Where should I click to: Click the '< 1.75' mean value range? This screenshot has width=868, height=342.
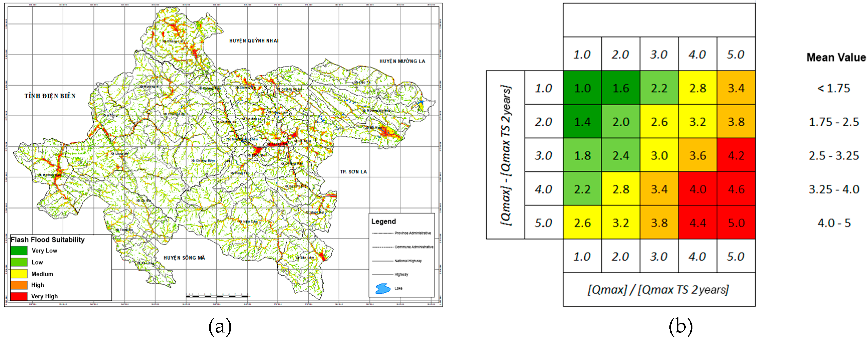click(x=834, y=88)
